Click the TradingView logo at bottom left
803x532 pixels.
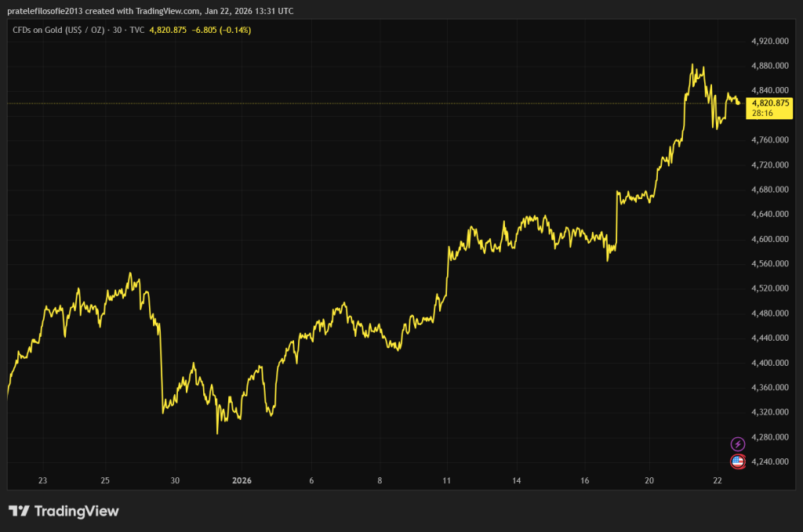coord(64,512)
